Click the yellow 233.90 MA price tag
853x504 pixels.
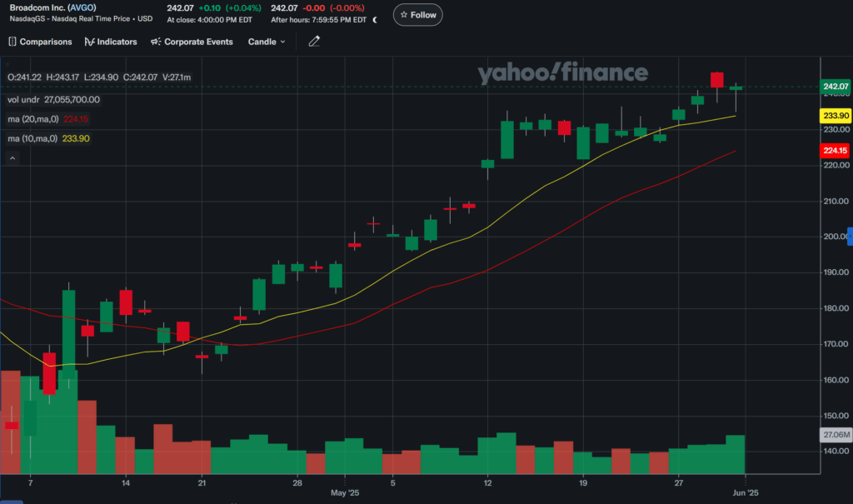click(x=835, y=116)
